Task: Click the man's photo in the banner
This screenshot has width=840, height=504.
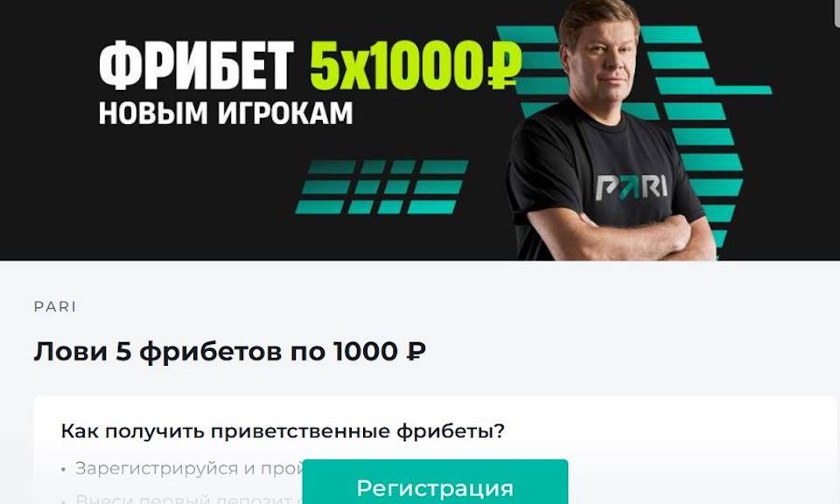Action: (x=611, y=130)
